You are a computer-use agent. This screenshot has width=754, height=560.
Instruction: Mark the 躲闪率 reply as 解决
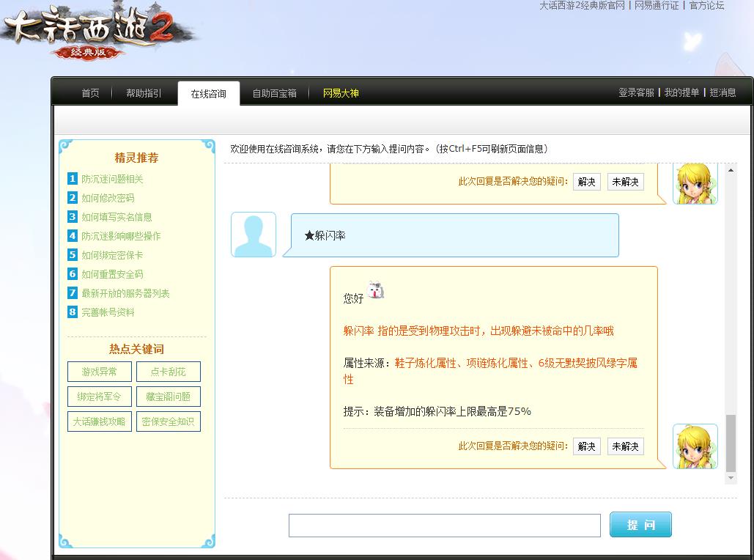click(x=587, y=446)
